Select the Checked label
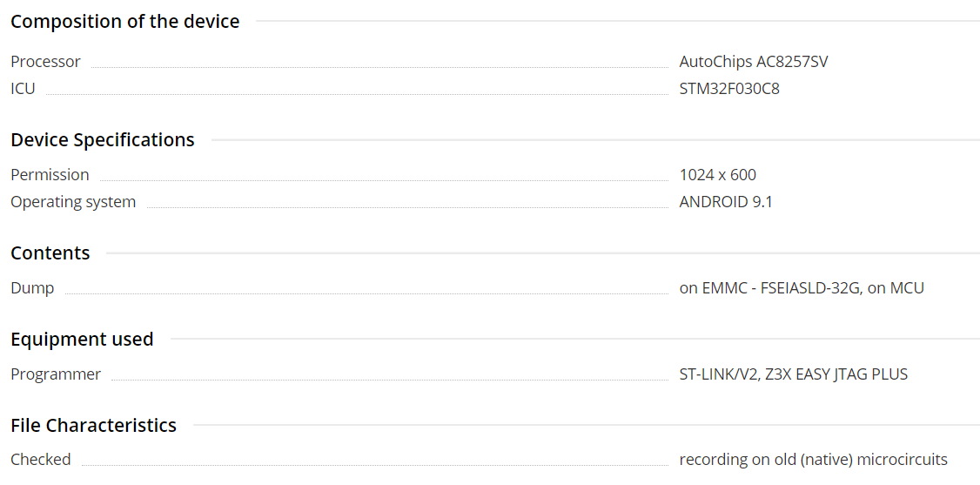Screen dimensions: 980x485 tap(41, 460)
